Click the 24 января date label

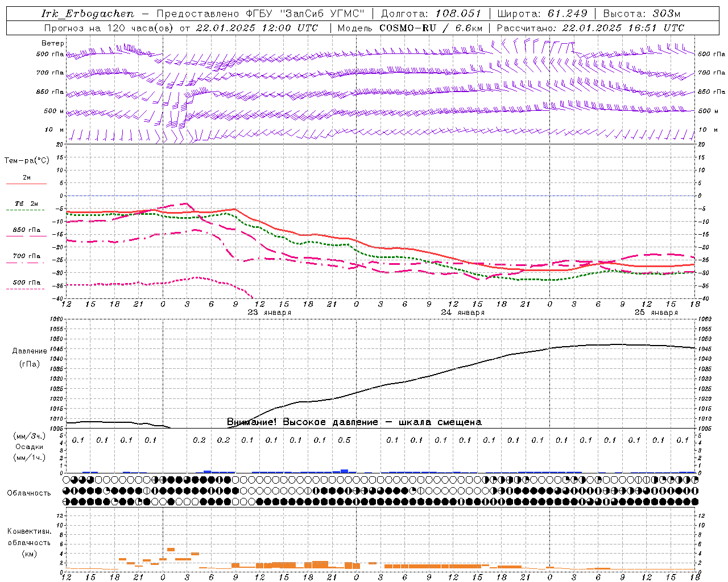point(463,313)
